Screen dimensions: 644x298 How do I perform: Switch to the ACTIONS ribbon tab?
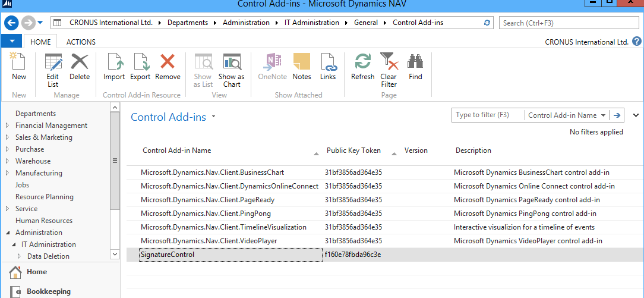(81, 42)
